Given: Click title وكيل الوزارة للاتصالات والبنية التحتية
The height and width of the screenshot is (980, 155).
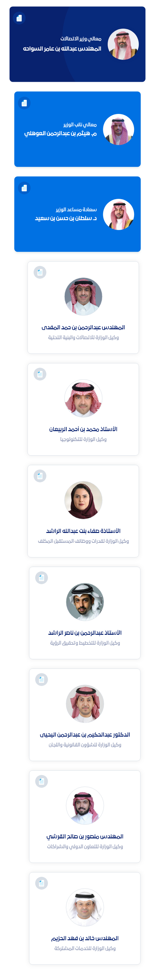Looking at the screenshot, I should coord(83,338).
